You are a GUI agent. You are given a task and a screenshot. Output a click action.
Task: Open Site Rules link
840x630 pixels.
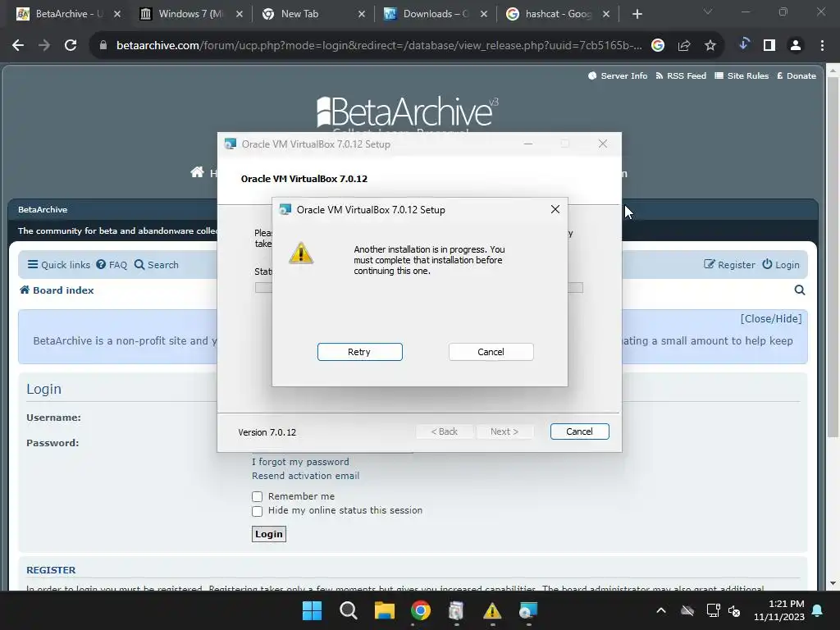(x=742, y=75)
